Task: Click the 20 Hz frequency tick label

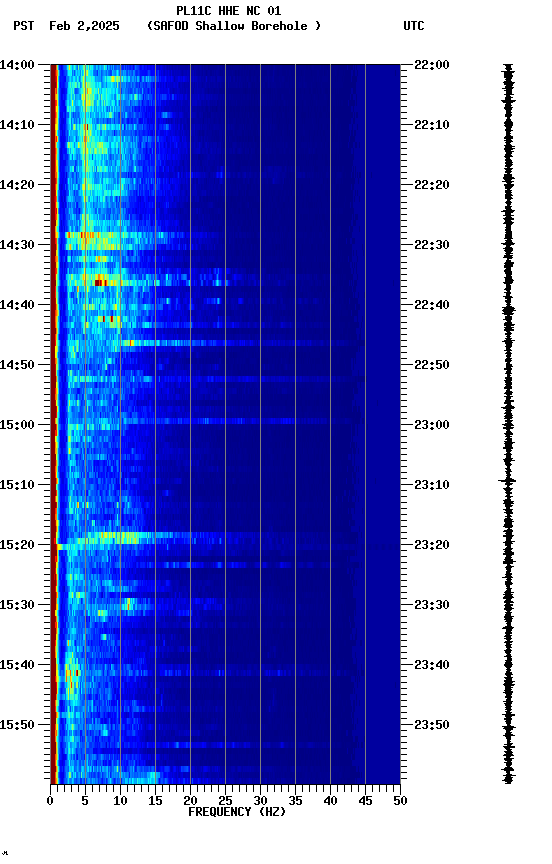Action: (190, 801)
